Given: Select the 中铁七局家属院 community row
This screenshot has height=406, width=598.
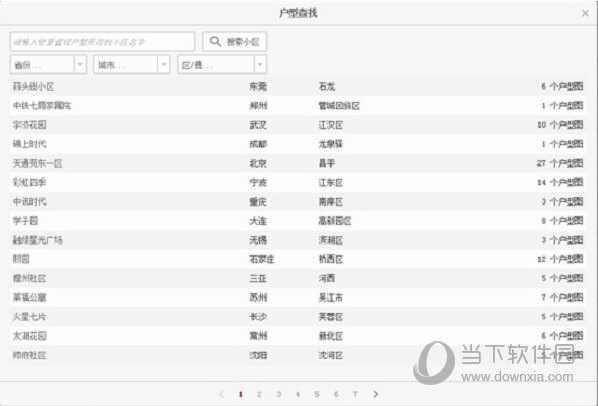Looking at the screenshot, I should point(298,106).
